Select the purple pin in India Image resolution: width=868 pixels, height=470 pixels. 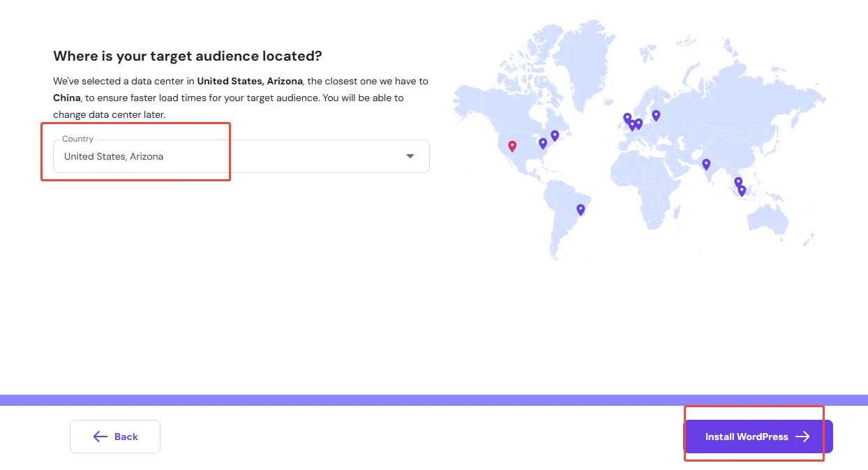click(706, 165)
